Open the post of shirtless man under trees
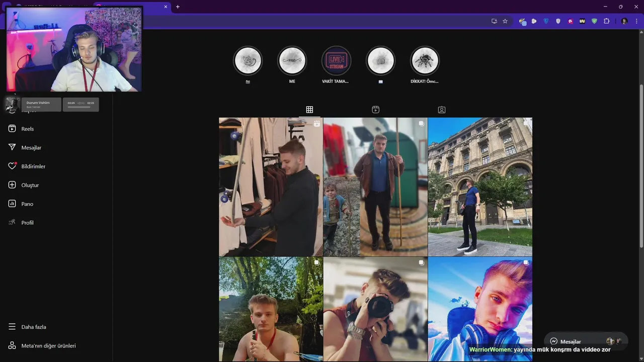The height and width of the screenshot is (362, 644). point(271,309)
